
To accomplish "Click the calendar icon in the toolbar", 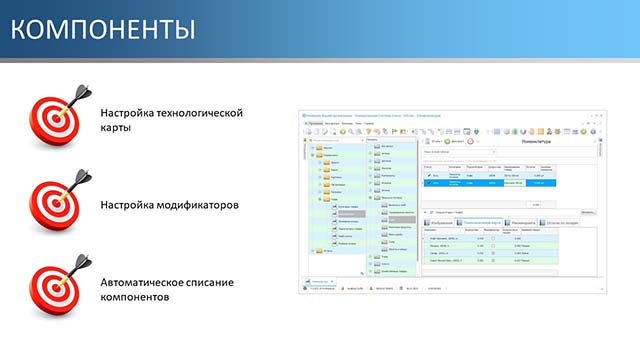I will [467, 131].
